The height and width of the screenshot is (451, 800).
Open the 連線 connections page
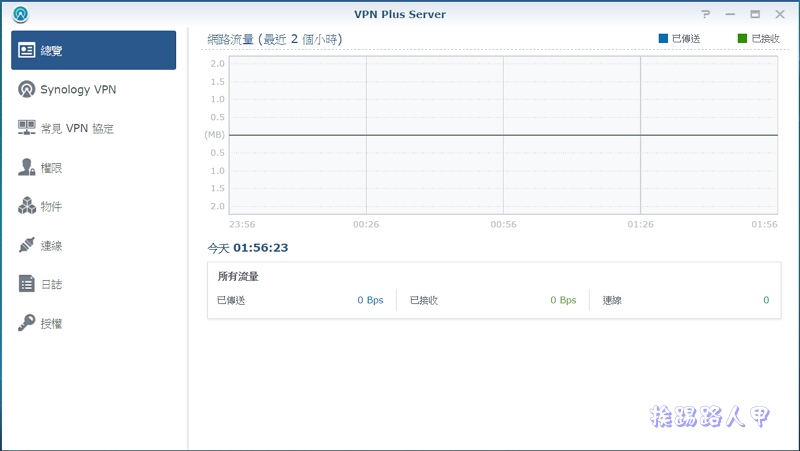(x=93, y=245)
